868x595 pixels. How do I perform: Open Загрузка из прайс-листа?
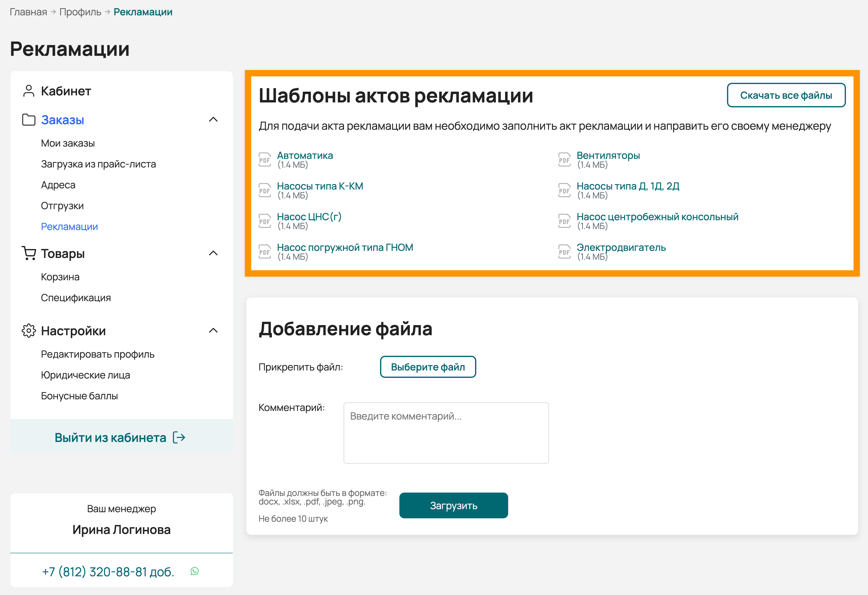pos(99,164)
